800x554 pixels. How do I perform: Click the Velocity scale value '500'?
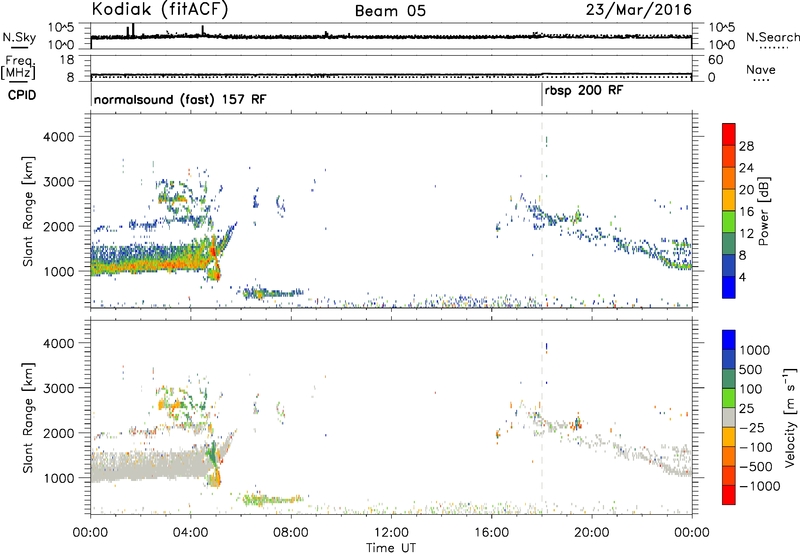751,370
